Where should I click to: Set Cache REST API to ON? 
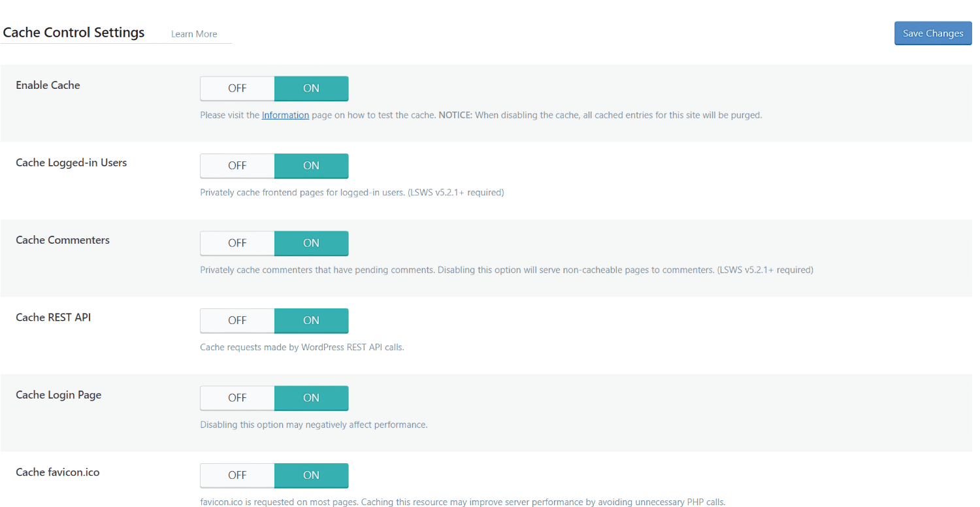point(311,321)
